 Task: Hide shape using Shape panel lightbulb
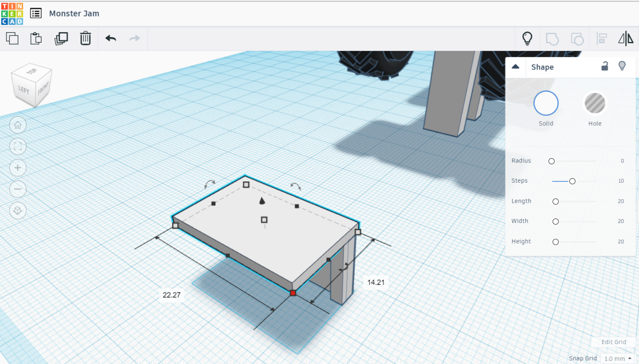click(x=622, y=66)
